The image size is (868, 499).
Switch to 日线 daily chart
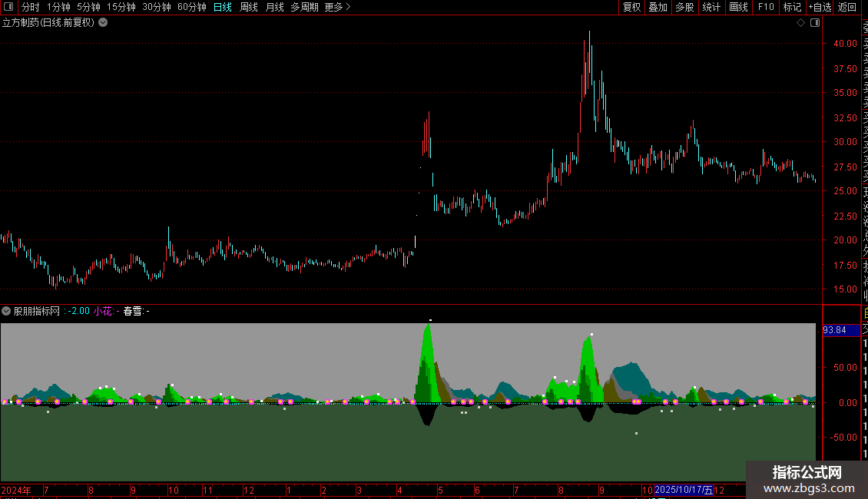click(x=223, y=7)
